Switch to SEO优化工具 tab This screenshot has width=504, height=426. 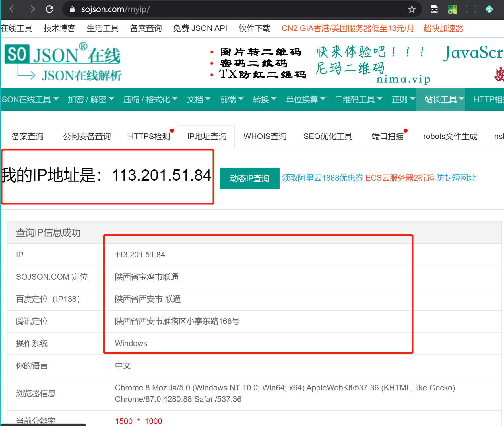(x=328, y=137)
